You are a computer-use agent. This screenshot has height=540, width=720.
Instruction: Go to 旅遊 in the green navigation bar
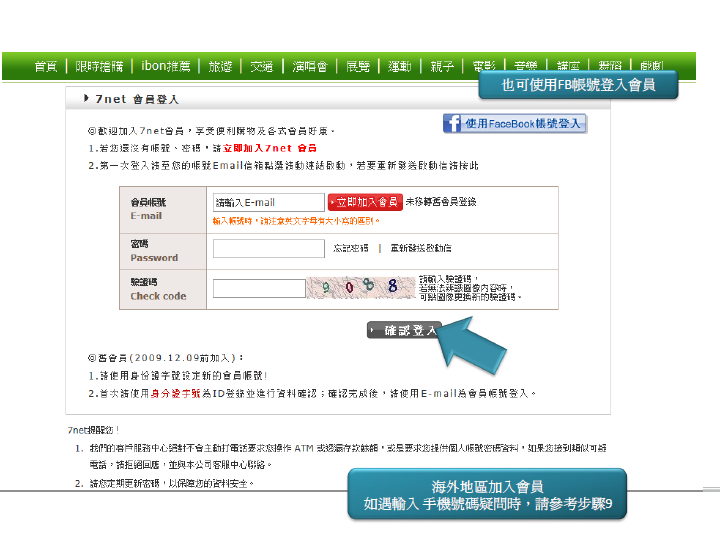(220, 66)
